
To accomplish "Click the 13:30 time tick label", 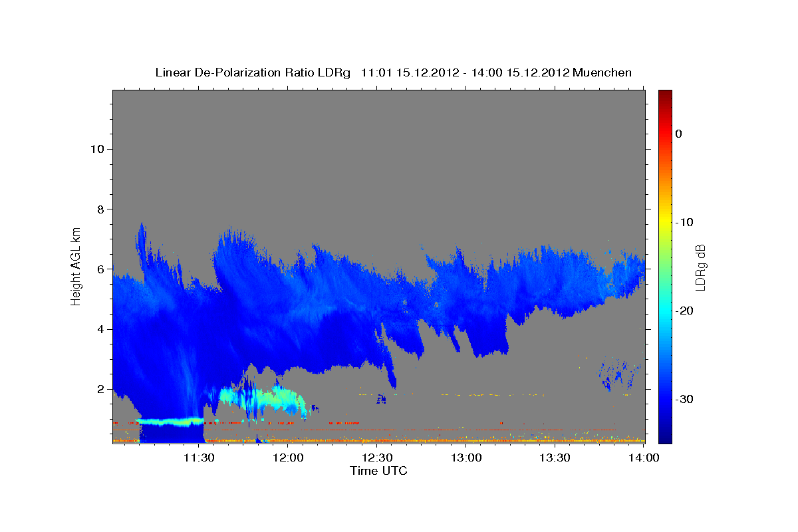I will point(555,458).
